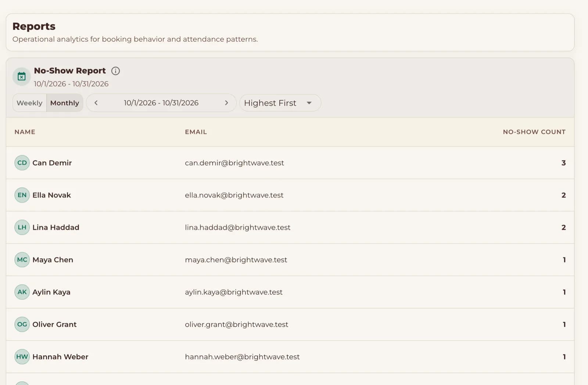
Task: Open the Highest First sort dropdown
Action: [280, 103]
